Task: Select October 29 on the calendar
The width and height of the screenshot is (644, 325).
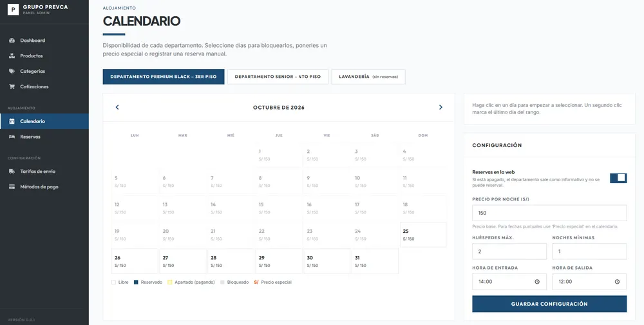Action: (279, 261)
